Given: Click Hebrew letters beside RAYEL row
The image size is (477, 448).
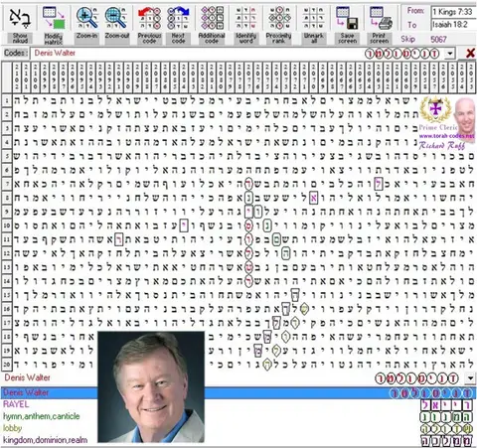Looking at the screenshot, I should (446, 405).
